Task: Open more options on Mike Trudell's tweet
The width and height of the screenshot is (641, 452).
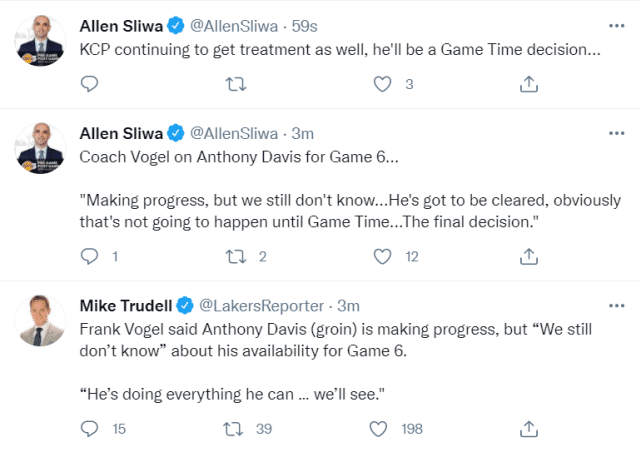Action: [x=617, y=304]
